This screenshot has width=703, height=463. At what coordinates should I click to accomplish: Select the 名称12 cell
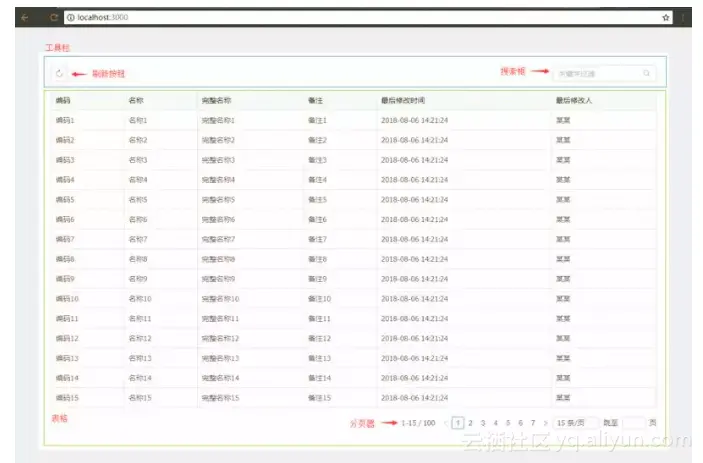click(x=140, y=338)
